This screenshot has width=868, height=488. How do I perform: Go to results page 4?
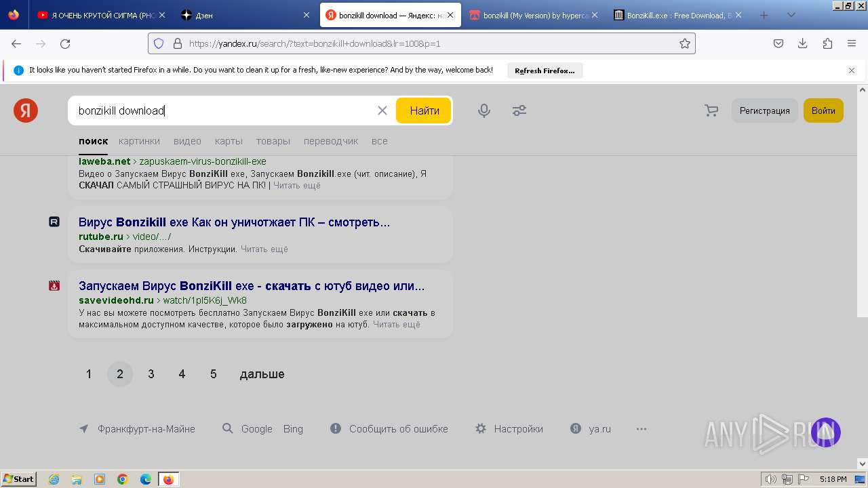pyautogui.click(x=182, y=374)
